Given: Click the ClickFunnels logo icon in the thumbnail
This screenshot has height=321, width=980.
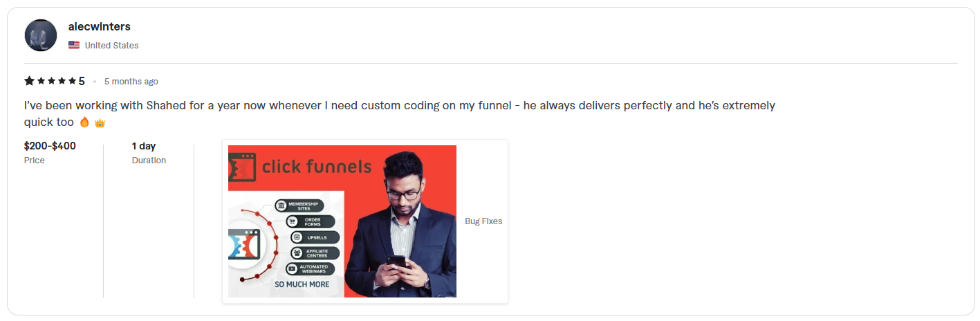Looking at the screenshot, I should coord(242,167).
